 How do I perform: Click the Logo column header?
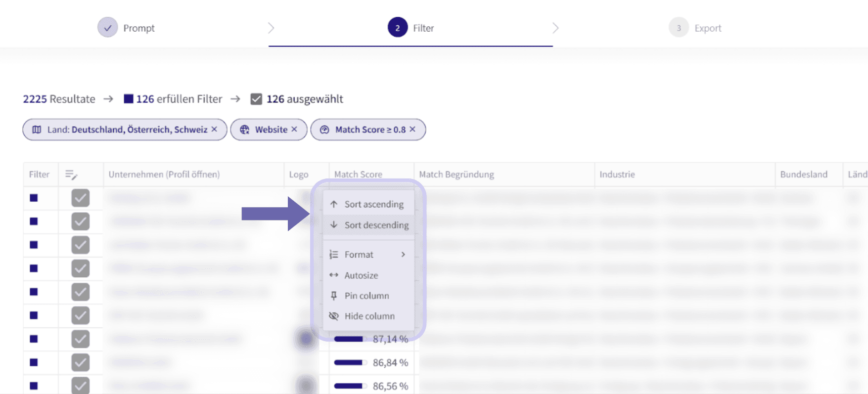pos(306,175)
